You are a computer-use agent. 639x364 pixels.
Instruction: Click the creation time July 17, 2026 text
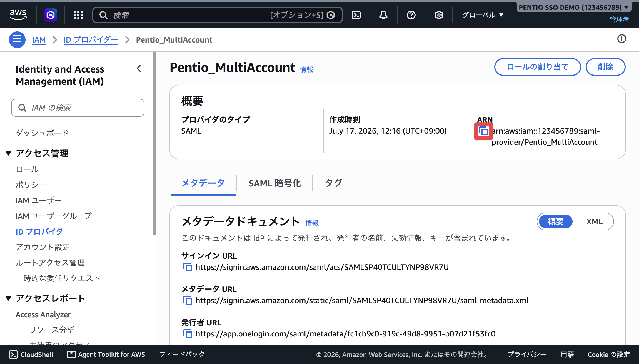pyautogui.click(x=388, y=131)
